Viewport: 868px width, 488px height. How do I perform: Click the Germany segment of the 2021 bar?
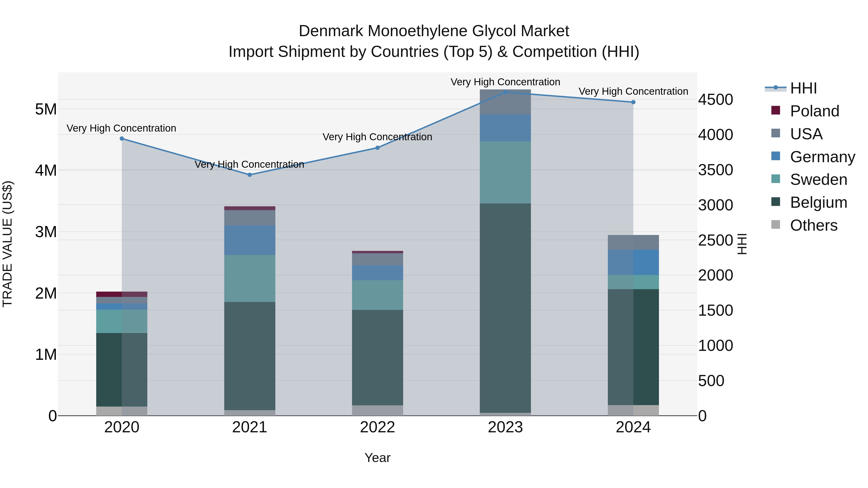tap(250, 240)
